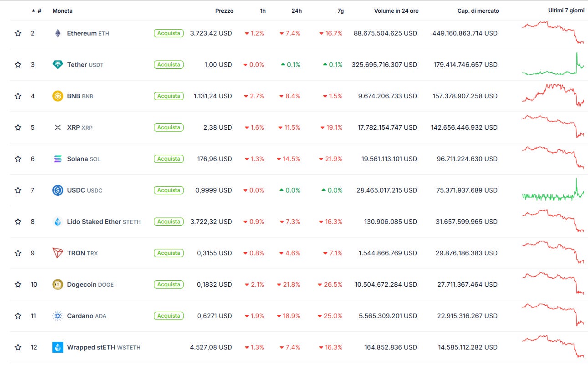Screen dimensions: 588x365
Task: Click Dogecoin 24h change 21.8%
Action: 288,284
